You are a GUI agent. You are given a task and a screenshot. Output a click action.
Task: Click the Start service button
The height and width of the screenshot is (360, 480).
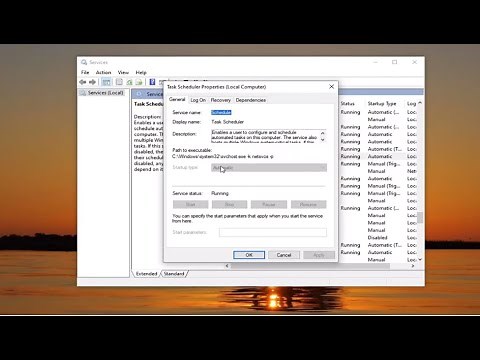point(191,204)
